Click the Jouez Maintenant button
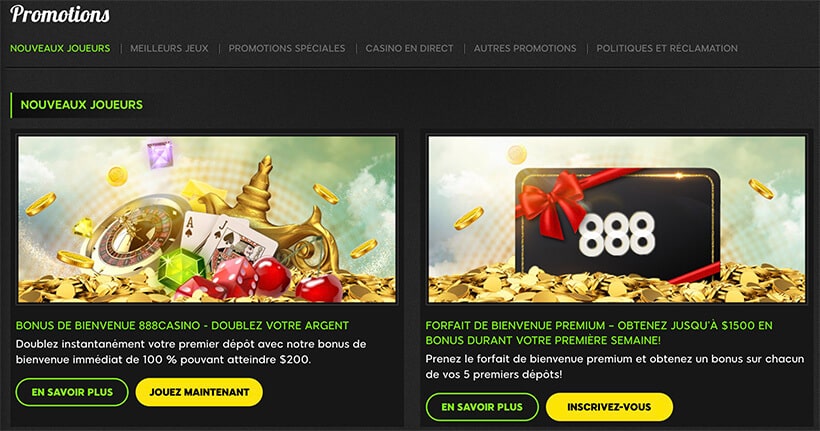Image resolution: width=820 pixels, height=431 pixels. (x=199, y=392)
